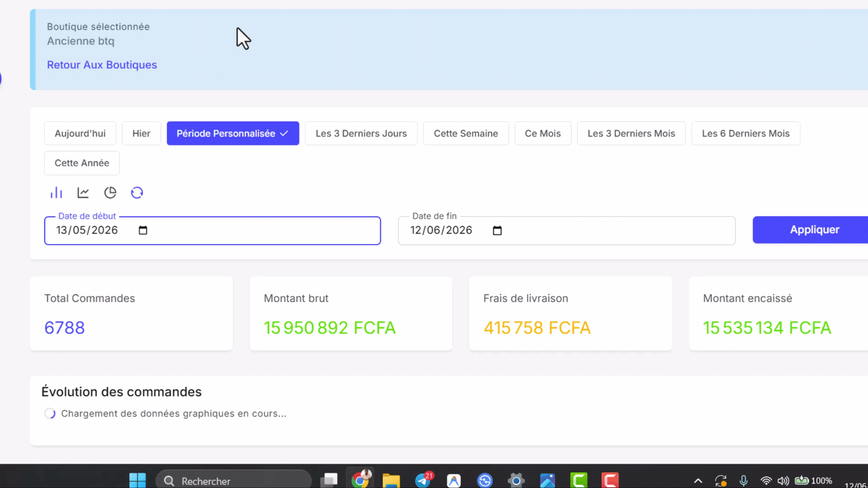Select the Hier period filter
The height and width of the screenshot is (488, 868).
point(141,134)
